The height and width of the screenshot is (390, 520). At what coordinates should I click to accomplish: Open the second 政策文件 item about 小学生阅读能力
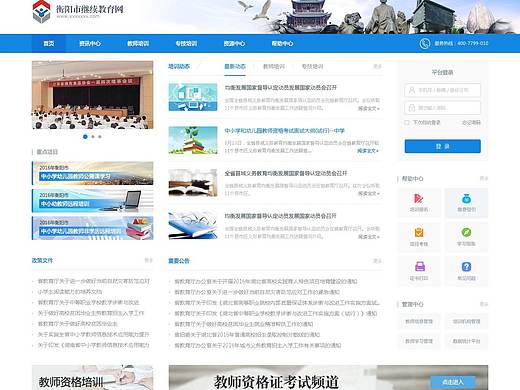(x=70, y=292)
